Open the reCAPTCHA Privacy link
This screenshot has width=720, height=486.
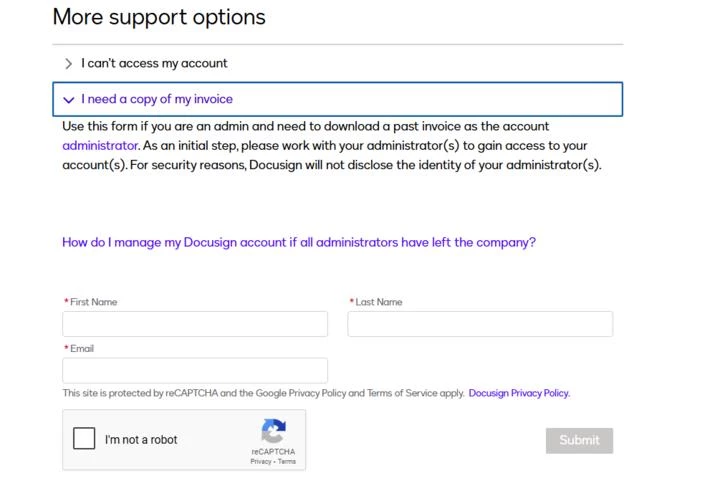point(260,462)
